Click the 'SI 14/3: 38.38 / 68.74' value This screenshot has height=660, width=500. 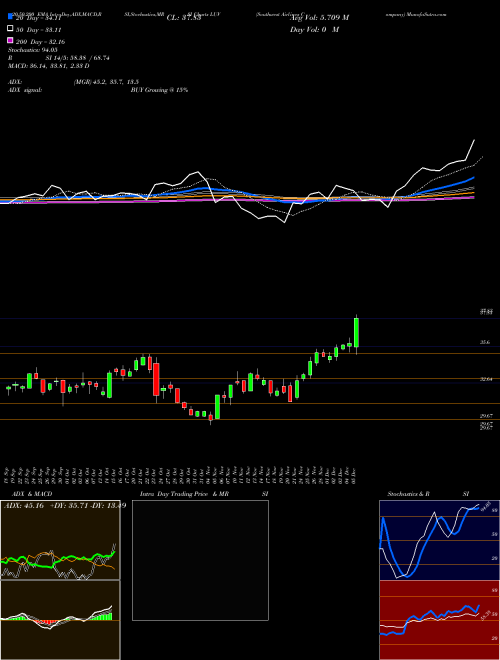78,58
